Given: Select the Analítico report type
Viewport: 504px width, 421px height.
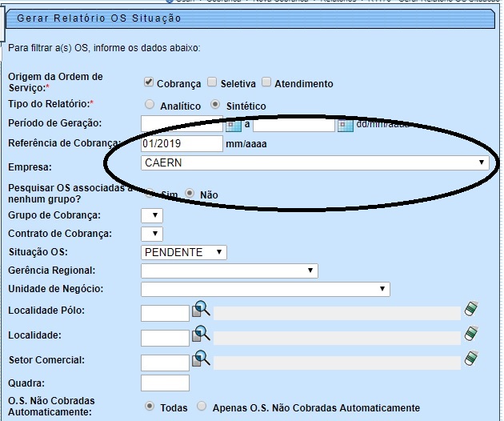Looking at the screenshot, I should tap(149, 105).
